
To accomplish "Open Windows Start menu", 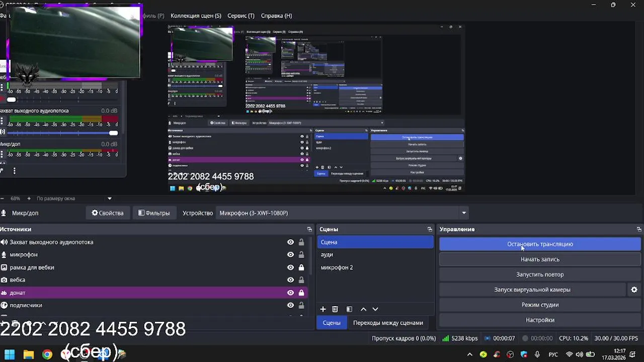I will tap(10, 354).
